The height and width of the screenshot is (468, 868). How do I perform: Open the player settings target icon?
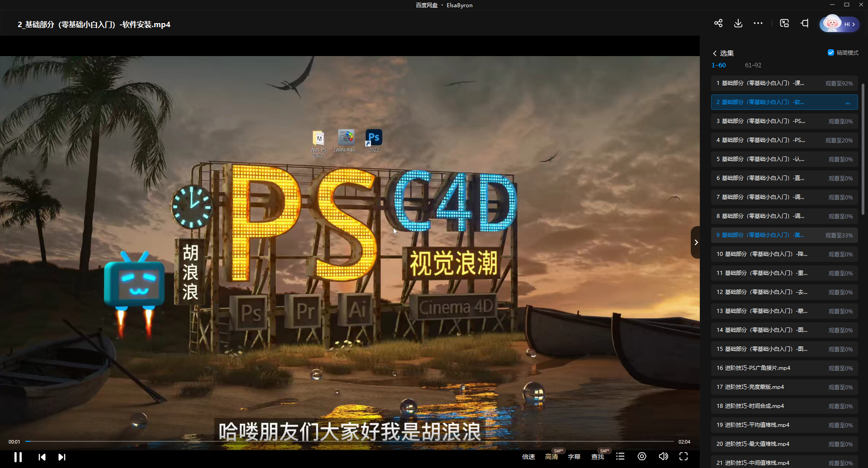click(x=642, y=456)
